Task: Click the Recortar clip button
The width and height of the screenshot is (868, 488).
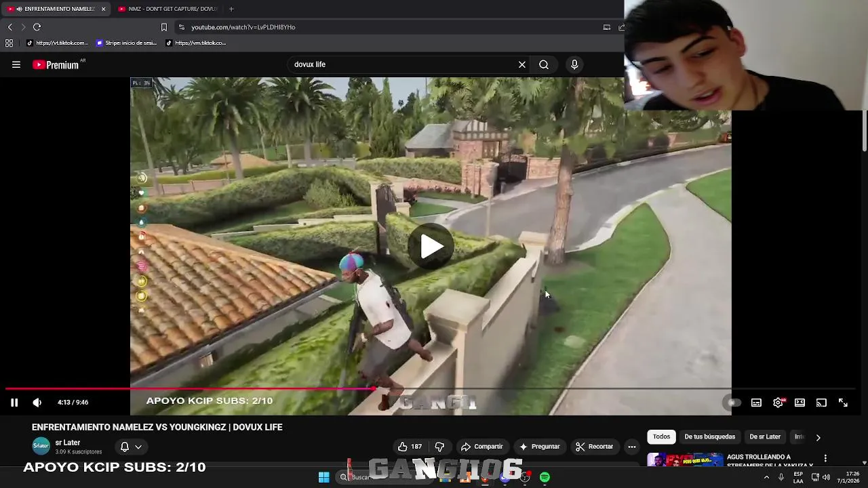Action: (x=594, y=447)
